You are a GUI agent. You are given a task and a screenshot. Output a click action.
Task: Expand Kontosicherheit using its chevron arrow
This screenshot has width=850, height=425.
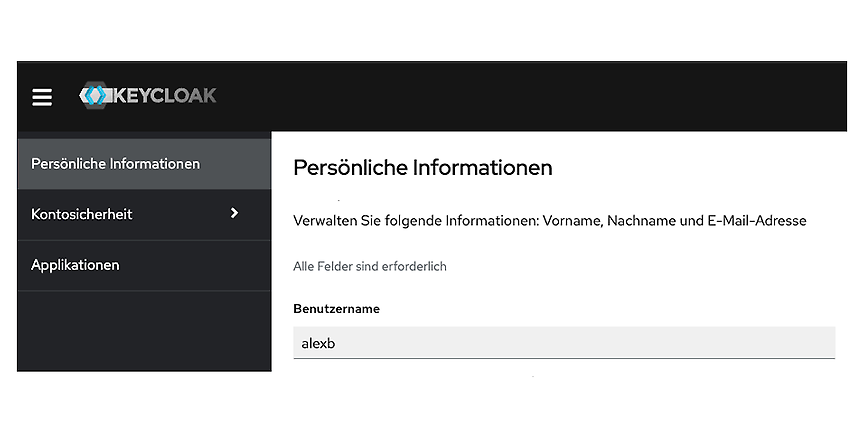click(x=234, y=213)
